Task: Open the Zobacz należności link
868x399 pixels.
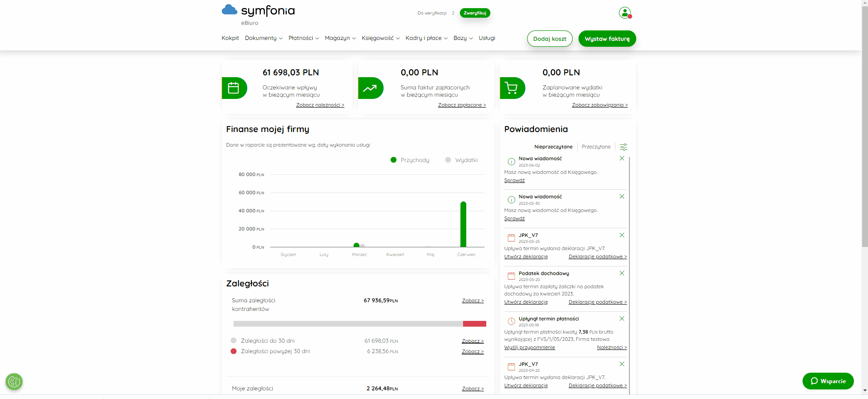Action: click(x=320, y=105)
